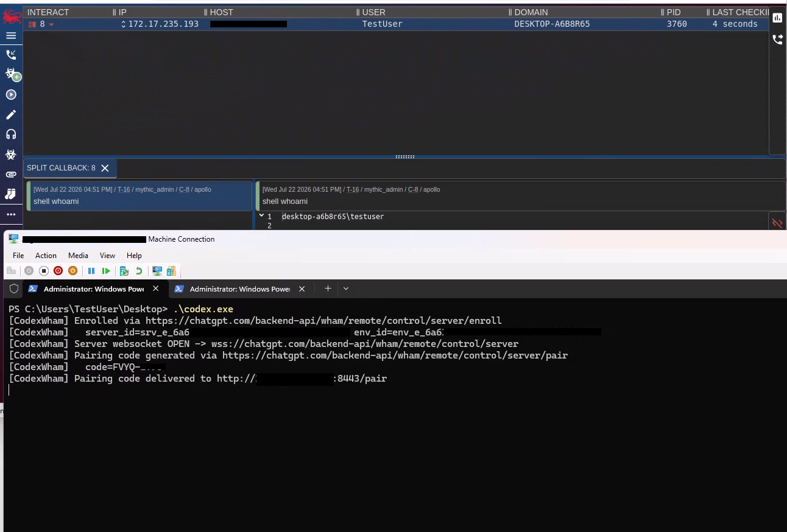This screenshot has height=532, width=787.
Task: Switch to second Administrator: Windows PowerShell tab
Action: 240,289
